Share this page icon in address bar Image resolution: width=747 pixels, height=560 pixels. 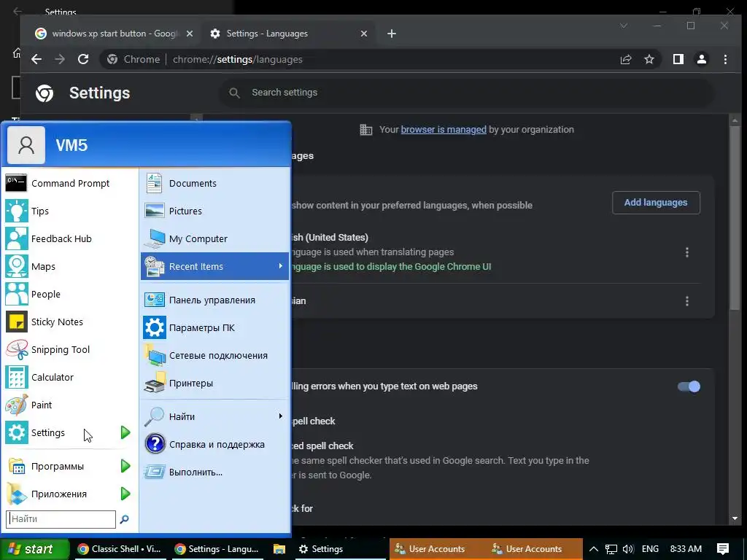tap(625, 59)
